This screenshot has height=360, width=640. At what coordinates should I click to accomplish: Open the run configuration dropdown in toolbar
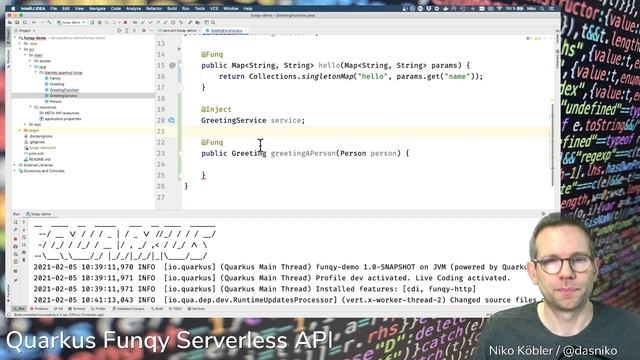pos(71,22)
